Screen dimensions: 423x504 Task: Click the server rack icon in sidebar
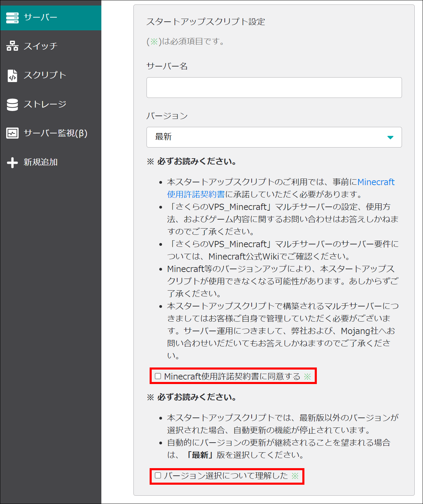(x=12, y=18)
